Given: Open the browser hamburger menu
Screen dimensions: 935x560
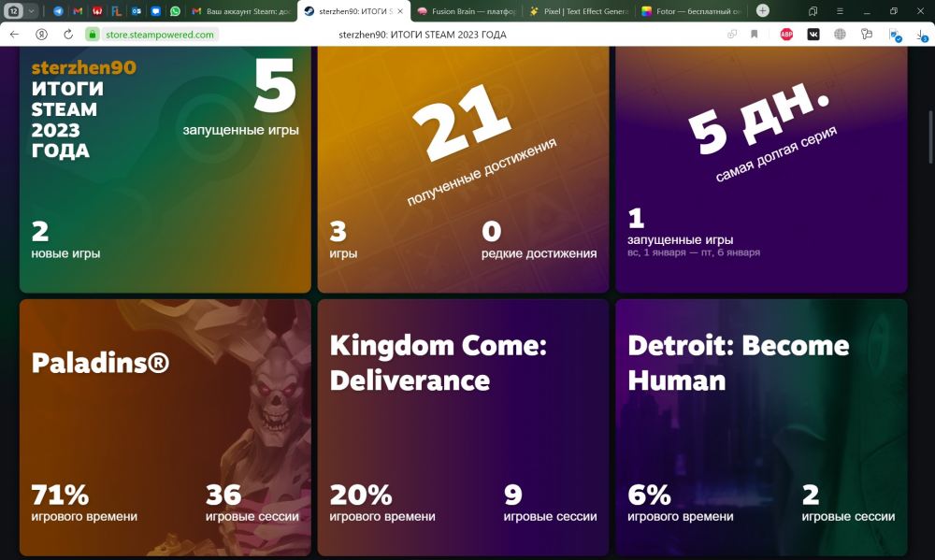Looking at the screenshot, I should point(840,10).
